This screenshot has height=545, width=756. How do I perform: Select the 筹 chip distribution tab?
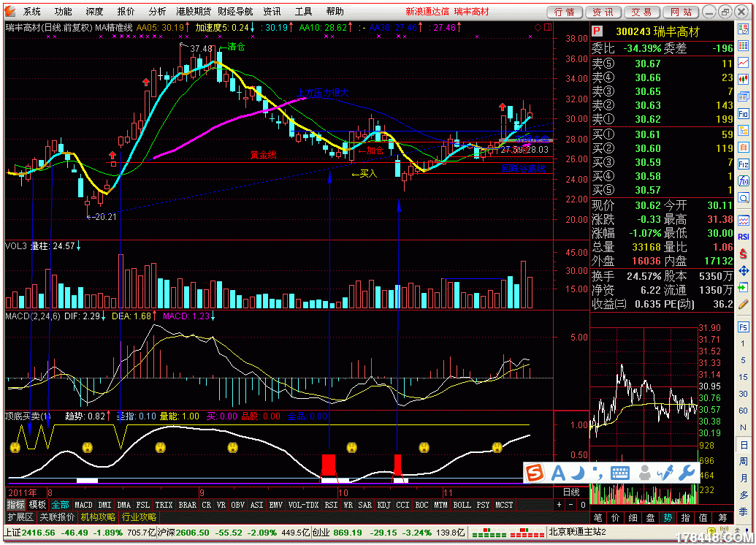pos(722,518)
